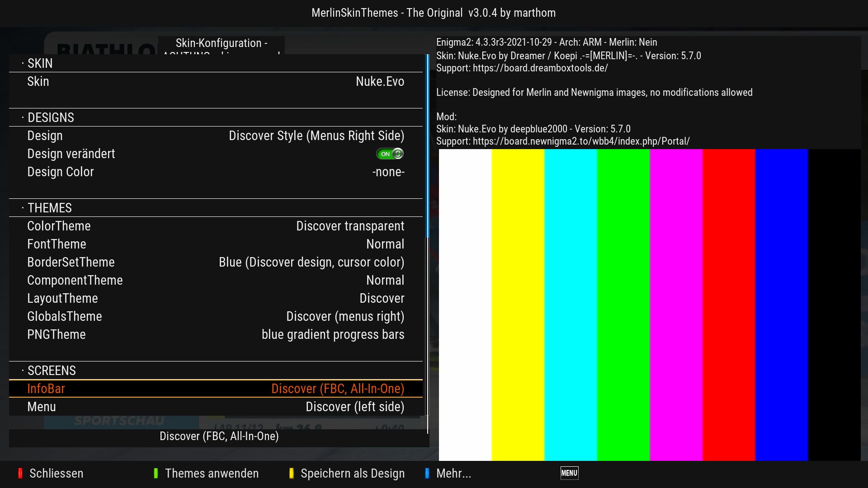Click the red Schliessen key icon
This screenshot has height=488, width=868.
click(x=20, y=473)
